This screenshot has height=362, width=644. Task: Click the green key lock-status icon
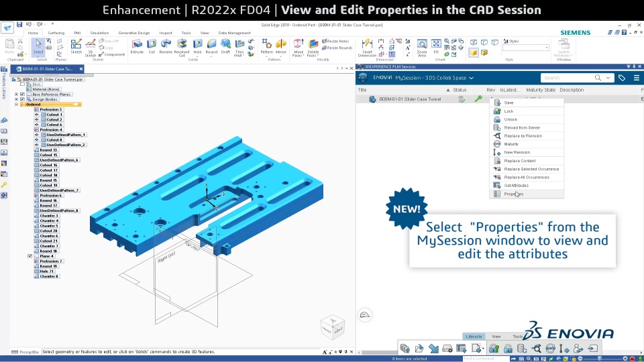(478, 99)
